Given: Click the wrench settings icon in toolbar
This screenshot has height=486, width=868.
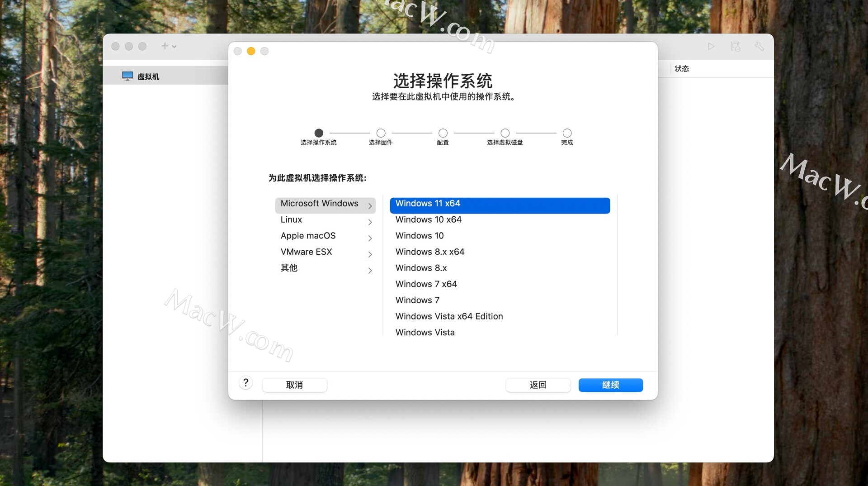Looking at the screenshot, I should coord(759,46).
